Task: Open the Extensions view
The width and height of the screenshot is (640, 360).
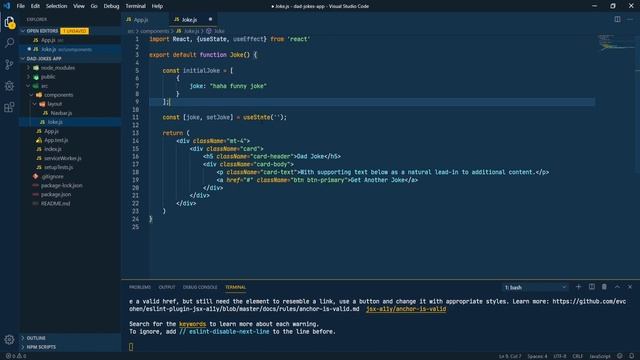Action: pyautogui.click(x=9, y=107)
